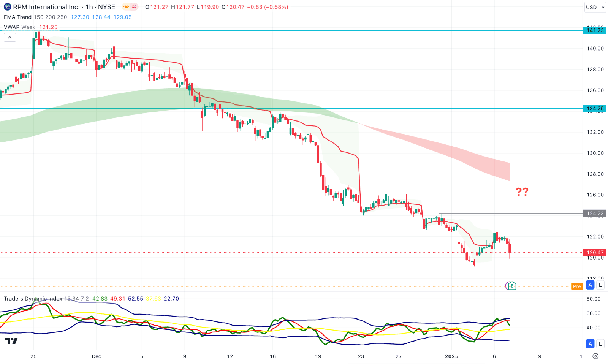
Task: Click the orange Pre market label
Action: click(x=577, y=286)
